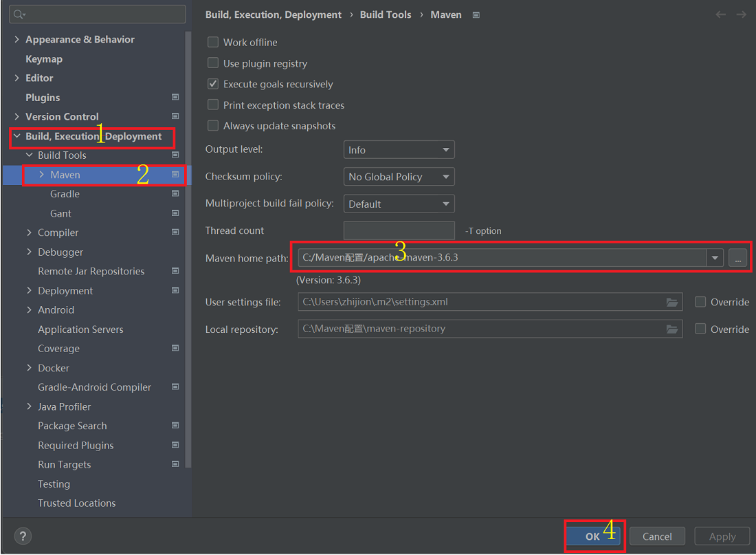Click the settings tree vertical scrollbar

tap(188, 250)
